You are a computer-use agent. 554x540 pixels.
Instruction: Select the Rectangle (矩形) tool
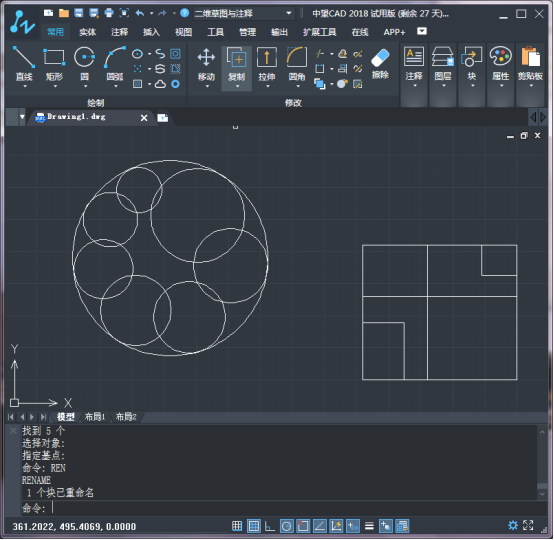tap(54, 64)
